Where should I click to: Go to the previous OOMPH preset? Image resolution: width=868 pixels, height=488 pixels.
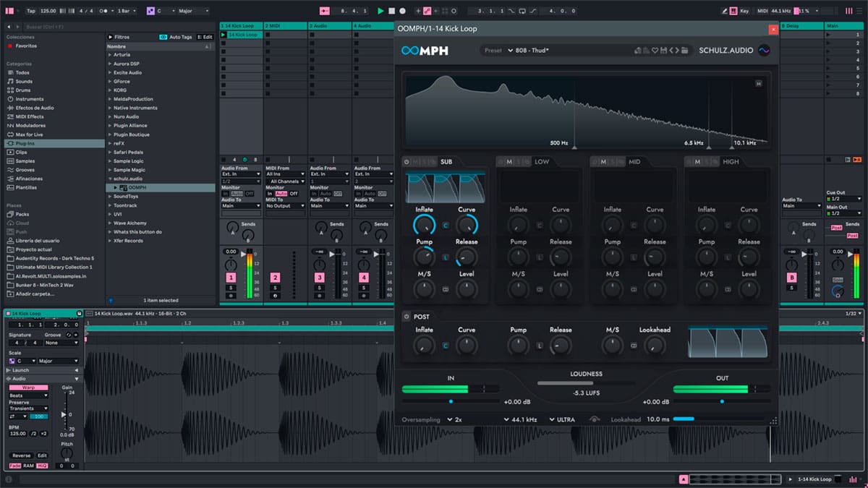[670, 51]
